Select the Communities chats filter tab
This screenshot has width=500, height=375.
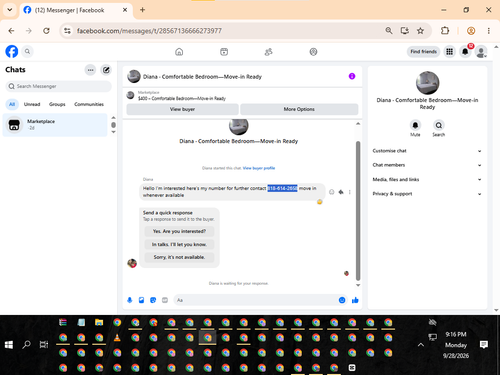[89, 104]
